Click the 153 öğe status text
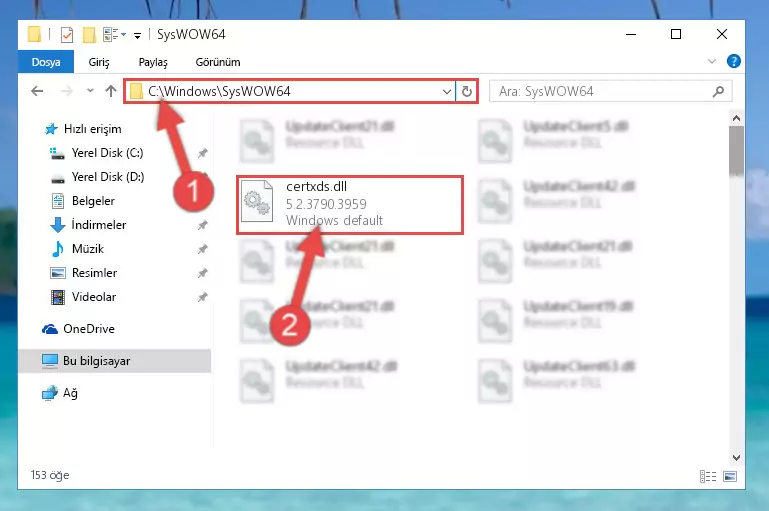The width and height of the screenshot is (769, 511). (x=50, y=475)
